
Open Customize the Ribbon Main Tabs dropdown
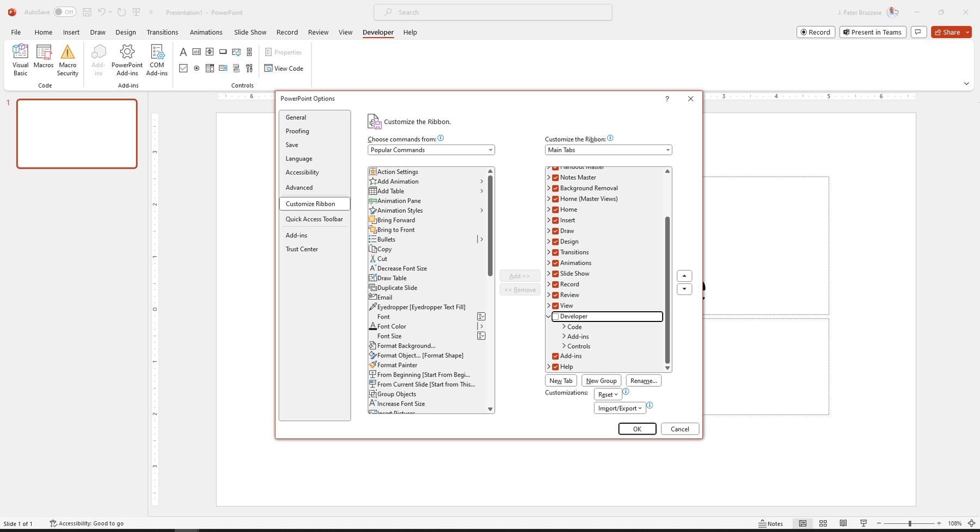[x=608, y=150]
